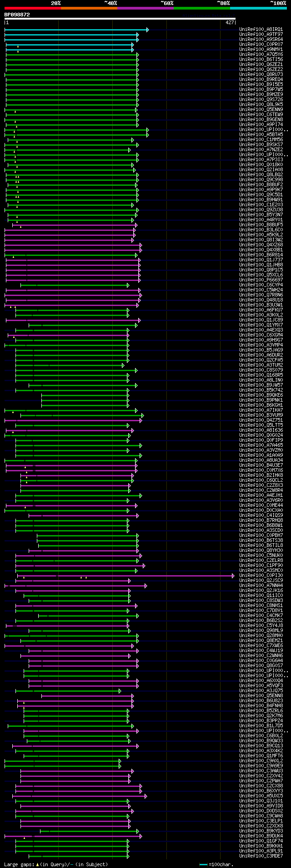The width and height of the screenshot is (291, 868).
Task: Select hit label UniRef100_Q7R8N6
Action: click(x=261, y=295)
